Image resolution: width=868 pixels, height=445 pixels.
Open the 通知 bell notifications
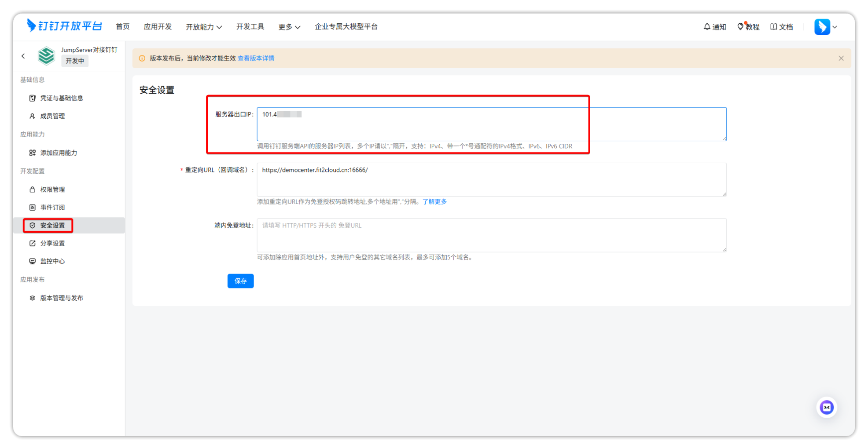coord(715,27)
